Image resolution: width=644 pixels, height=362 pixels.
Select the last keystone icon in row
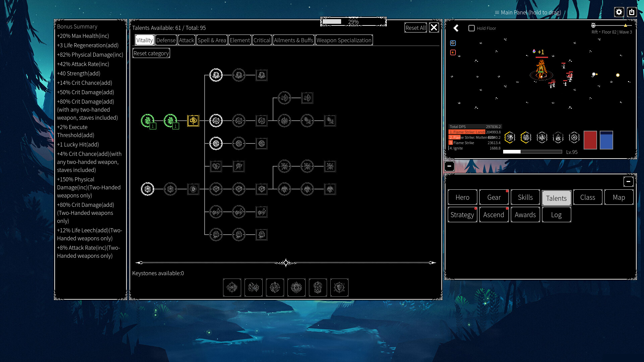click(x=339, y=288)
